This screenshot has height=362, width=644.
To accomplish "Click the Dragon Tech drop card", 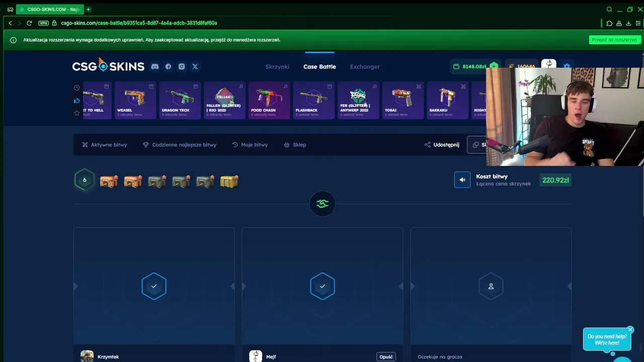I will click(x=180, y=101).
